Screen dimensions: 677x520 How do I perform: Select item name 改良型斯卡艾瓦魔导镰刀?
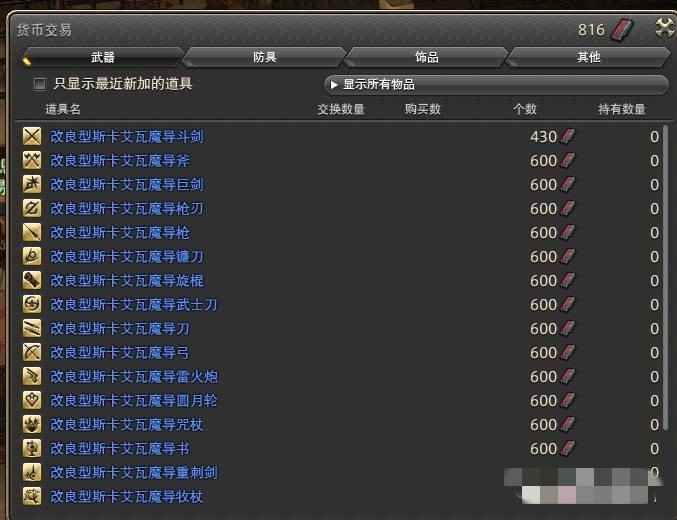[127, 257]
